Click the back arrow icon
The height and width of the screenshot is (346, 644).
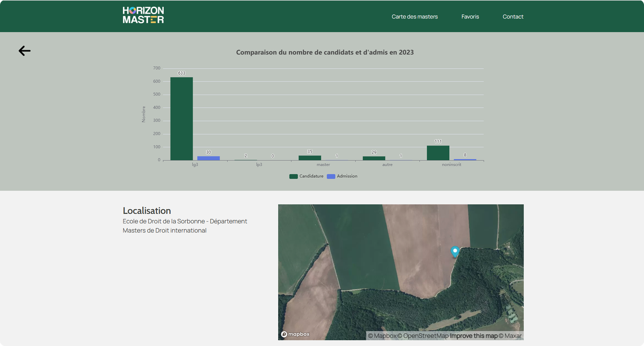(x=25, y=51)
